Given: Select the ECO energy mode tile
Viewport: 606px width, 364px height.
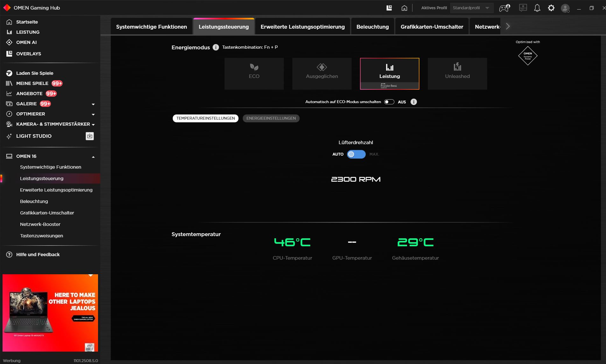Looking at the screenshot, I should coord(254,73).
